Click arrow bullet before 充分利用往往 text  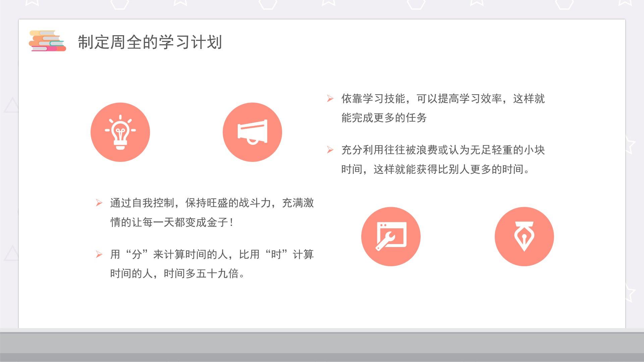click(330, 150)
